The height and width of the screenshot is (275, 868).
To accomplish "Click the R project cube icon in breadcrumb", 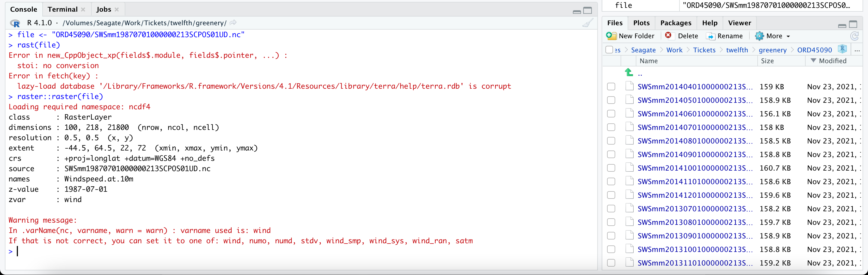I will (843, 49).
